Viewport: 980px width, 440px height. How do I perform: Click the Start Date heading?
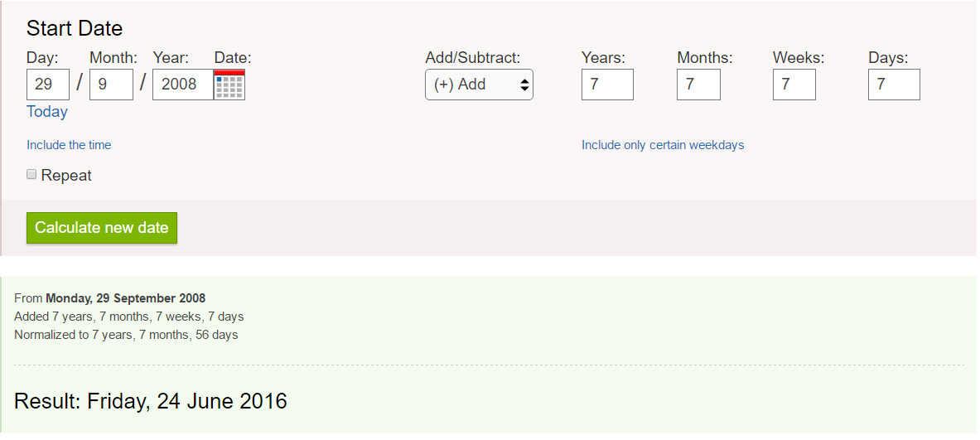coord(75,28)
